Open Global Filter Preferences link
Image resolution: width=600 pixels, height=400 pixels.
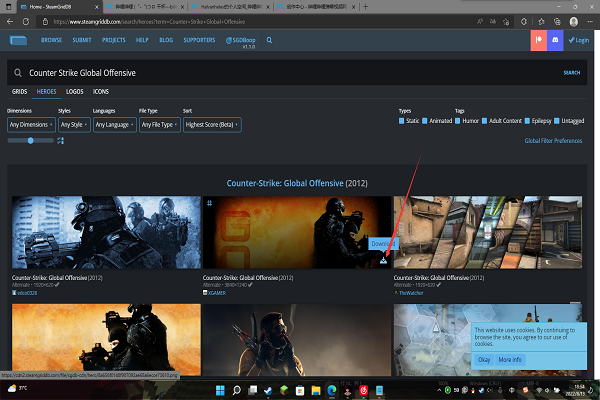point(552,141)
